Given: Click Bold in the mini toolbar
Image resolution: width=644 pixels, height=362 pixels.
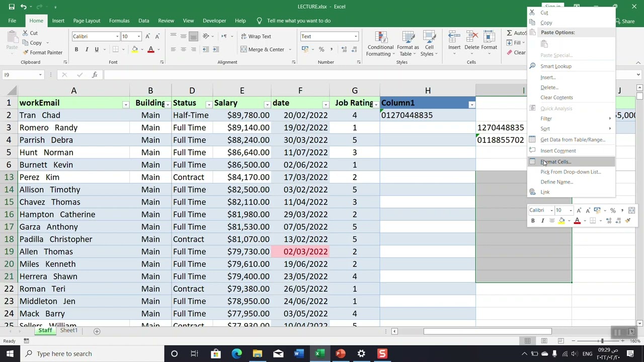Looking at the screenshot, I should (533, 221).
